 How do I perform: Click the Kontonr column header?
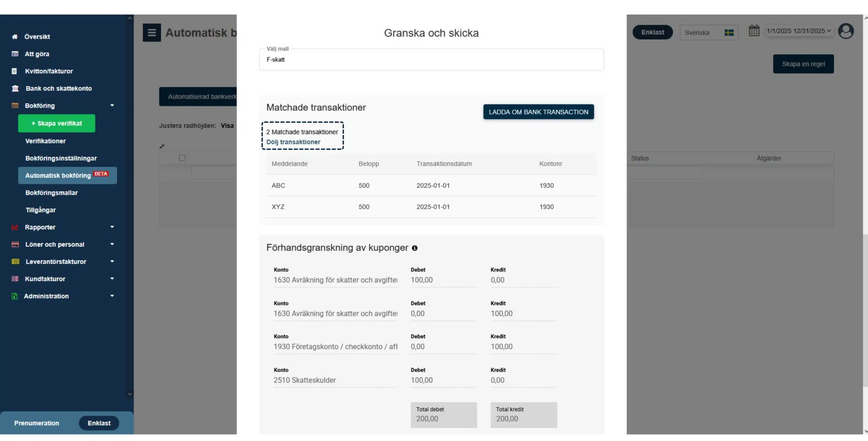pyautogui.click(x=550, y=164)
